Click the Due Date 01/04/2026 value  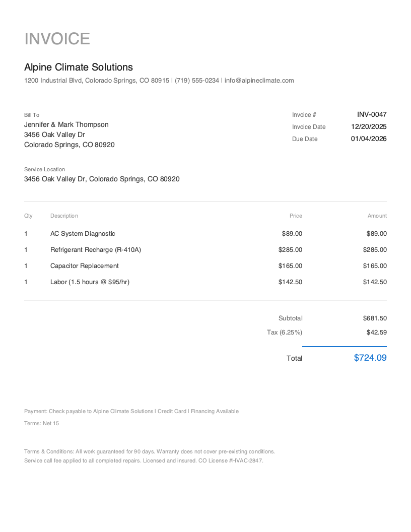click(x=369, y=139)
